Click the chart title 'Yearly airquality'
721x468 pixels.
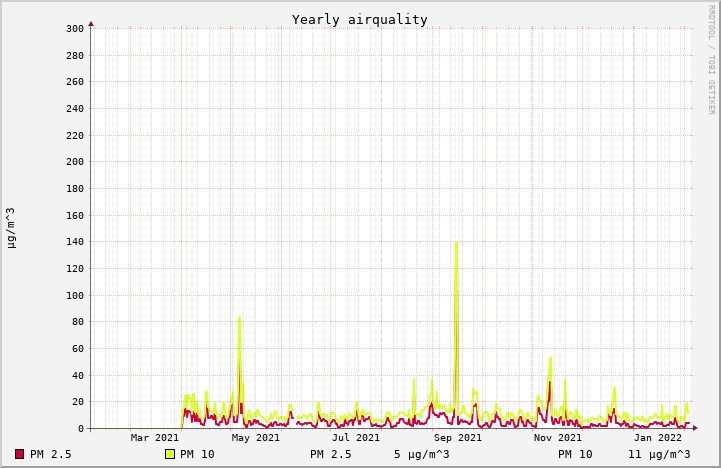coord(360,20)
